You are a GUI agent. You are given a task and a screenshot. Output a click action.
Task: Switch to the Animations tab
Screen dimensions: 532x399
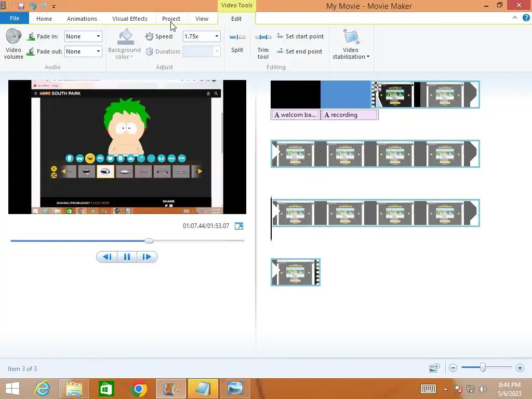click(82, 19)
